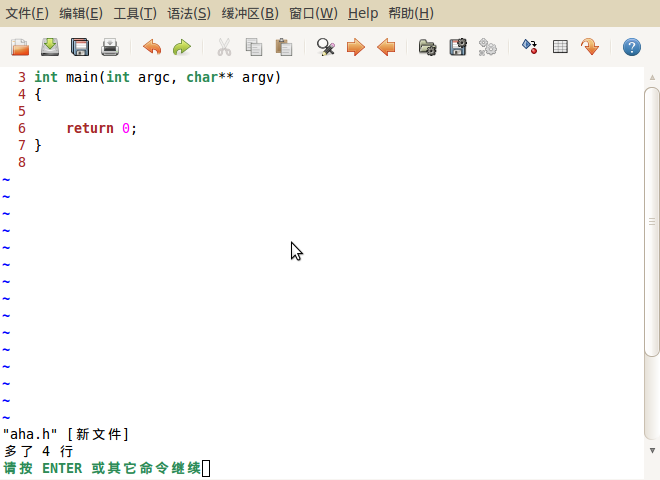The image size is (660, 480).
Task: Print the buffer with the printer icon
Action: (x=110, y=47)
